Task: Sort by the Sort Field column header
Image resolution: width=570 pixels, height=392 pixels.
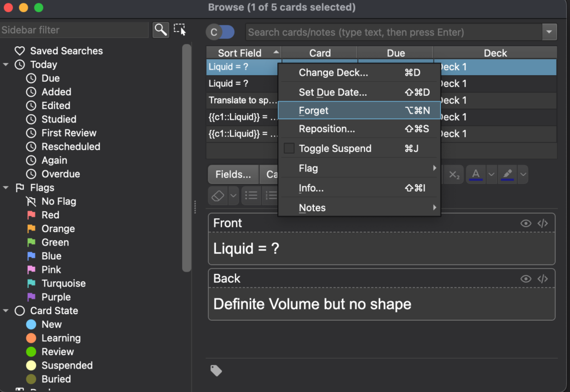Action: click(244, 53)
